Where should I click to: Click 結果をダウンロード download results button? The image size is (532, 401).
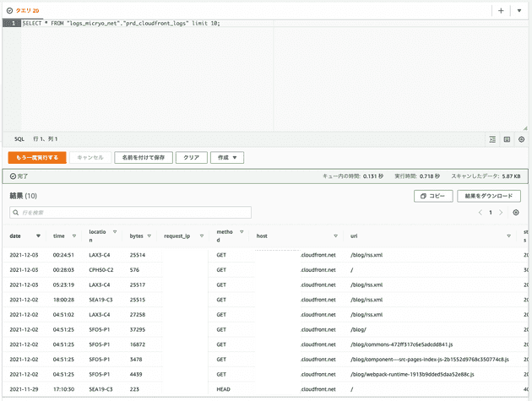click(489, 196)
